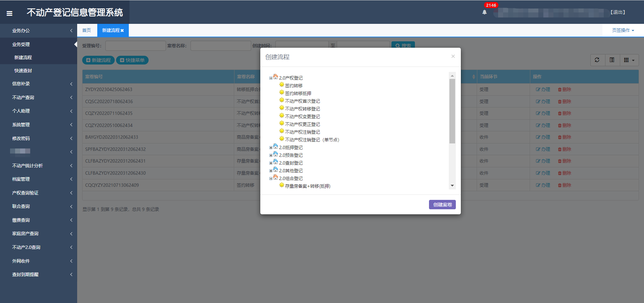Expand the 缴费查询 sidebar menu
Image resolution: width=644 pixels, height=303 pixels.
point(39,220)
